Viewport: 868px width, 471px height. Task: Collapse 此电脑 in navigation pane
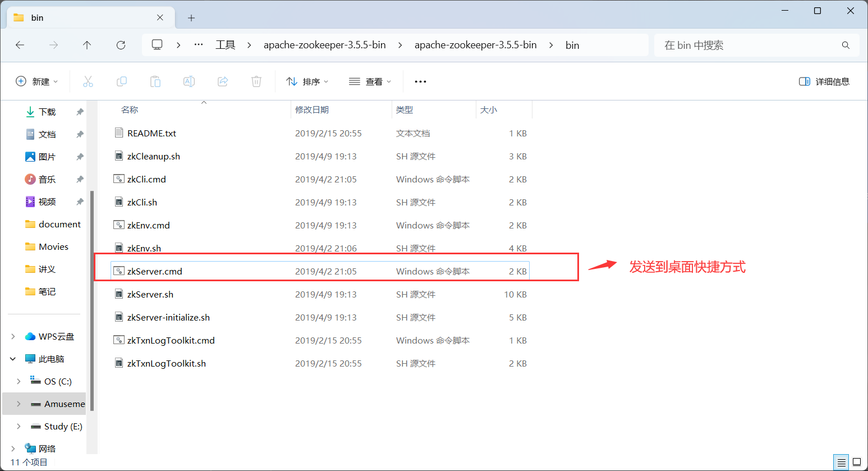[13, 359]
